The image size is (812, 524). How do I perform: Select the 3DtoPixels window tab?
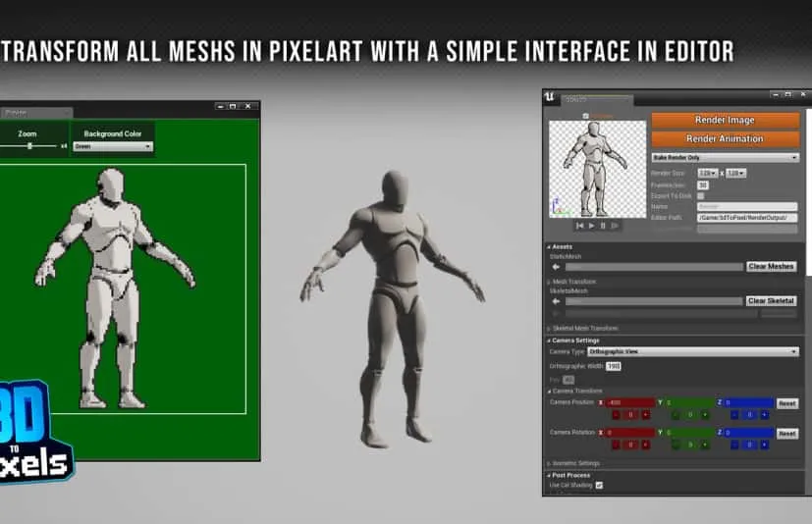[x=597, y=99]
